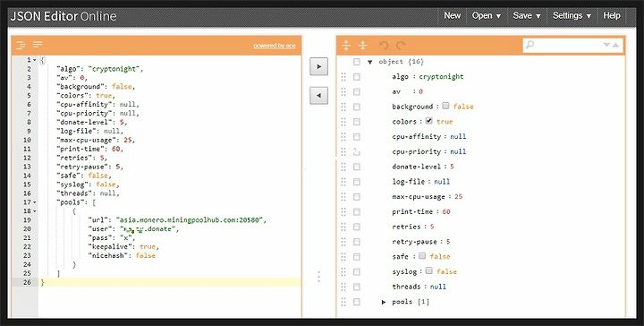Open the Settings dropdown menu

[572, 15]
